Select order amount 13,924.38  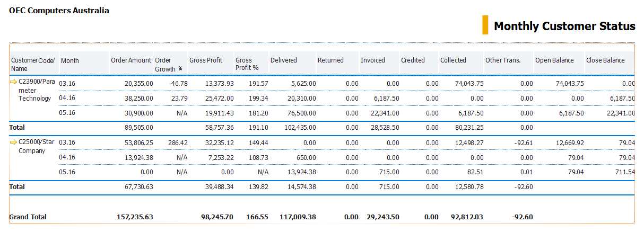point(139,158)
